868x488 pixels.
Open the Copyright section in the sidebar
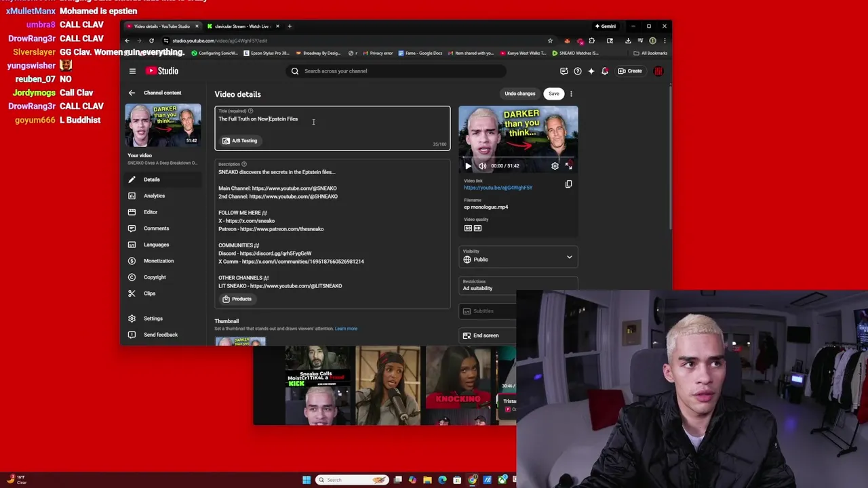[x=163, y=277]
